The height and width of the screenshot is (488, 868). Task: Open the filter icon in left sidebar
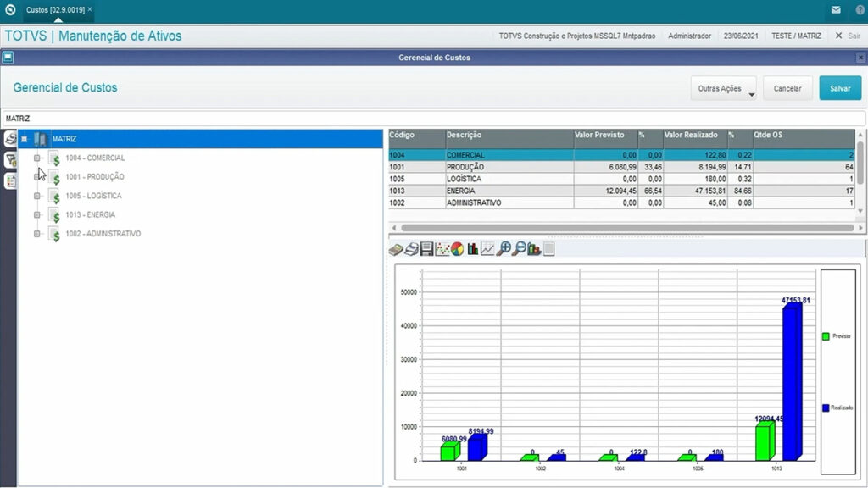pos(10,160)
